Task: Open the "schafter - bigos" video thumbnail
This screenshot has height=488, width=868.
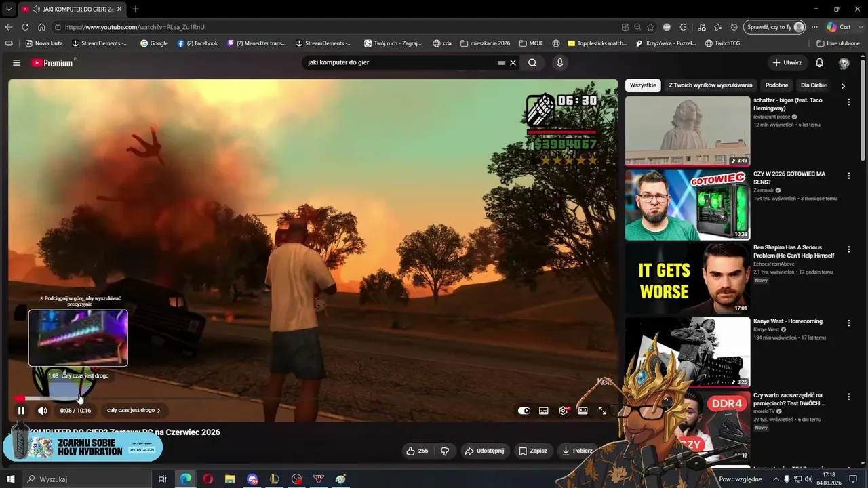Action: [x=688, y=131]
